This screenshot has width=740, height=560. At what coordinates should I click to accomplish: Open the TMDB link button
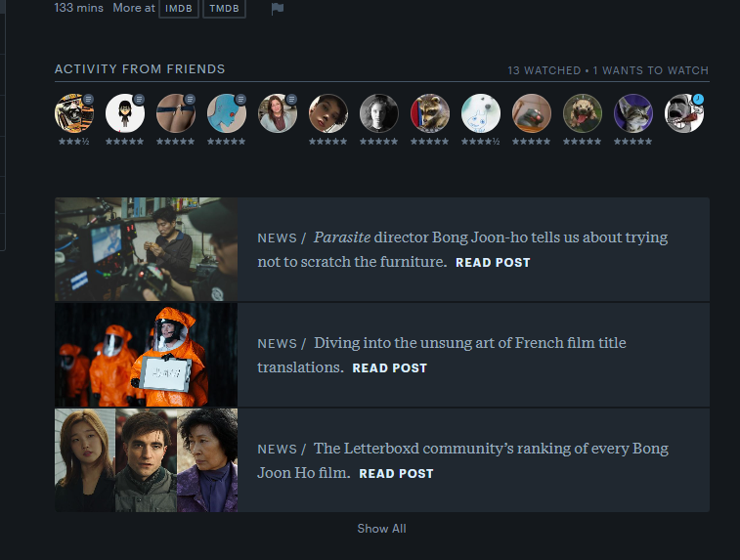point(224,9)
